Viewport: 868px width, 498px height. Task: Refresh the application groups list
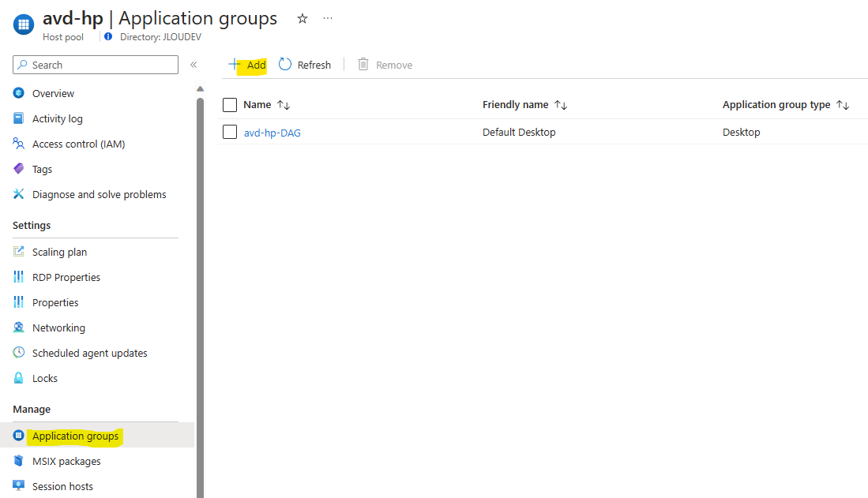click(x=304, y=65)
